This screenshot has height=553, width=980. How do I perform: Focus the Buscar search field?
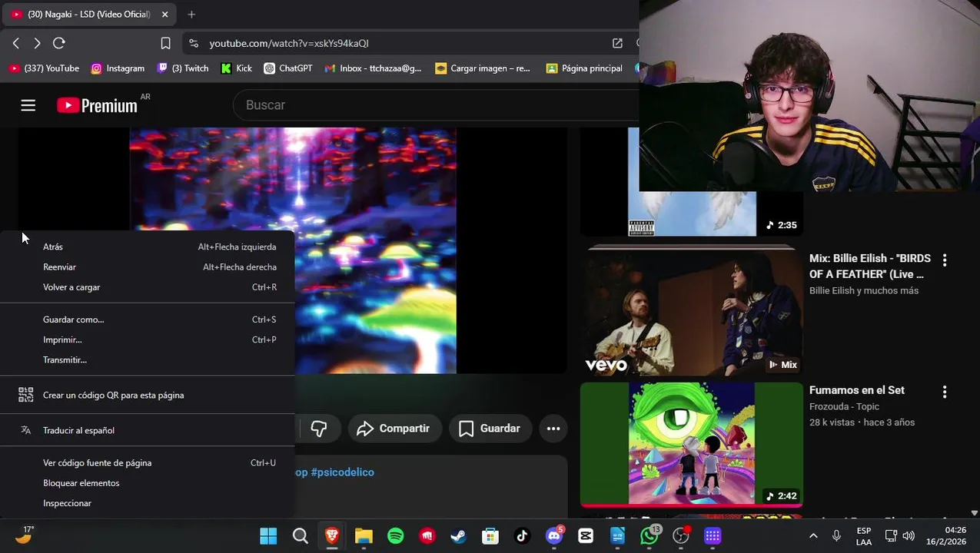pos(436,105)
